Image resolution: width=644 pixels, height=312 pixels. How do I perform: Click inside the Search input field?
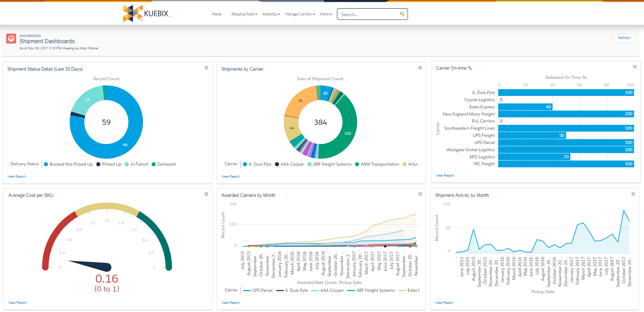(x=367, y=14)
